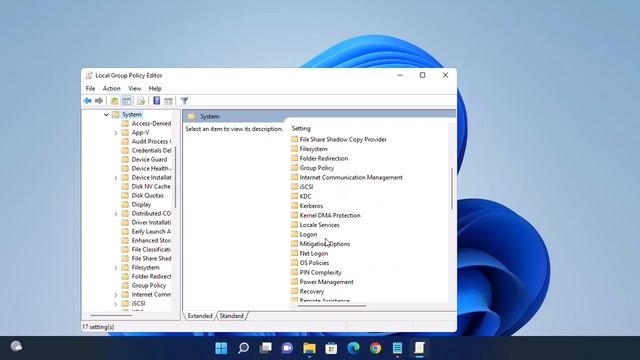Screen dimensions: 640x360
Task: Open the Action menu
Action: [x=111, y=88]
